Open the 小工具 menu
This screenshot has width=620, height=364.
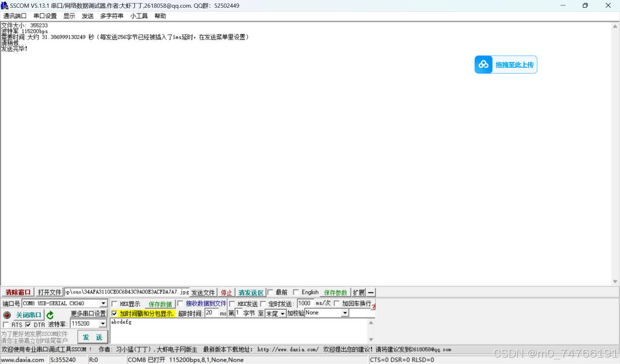(x=139, y=16)
